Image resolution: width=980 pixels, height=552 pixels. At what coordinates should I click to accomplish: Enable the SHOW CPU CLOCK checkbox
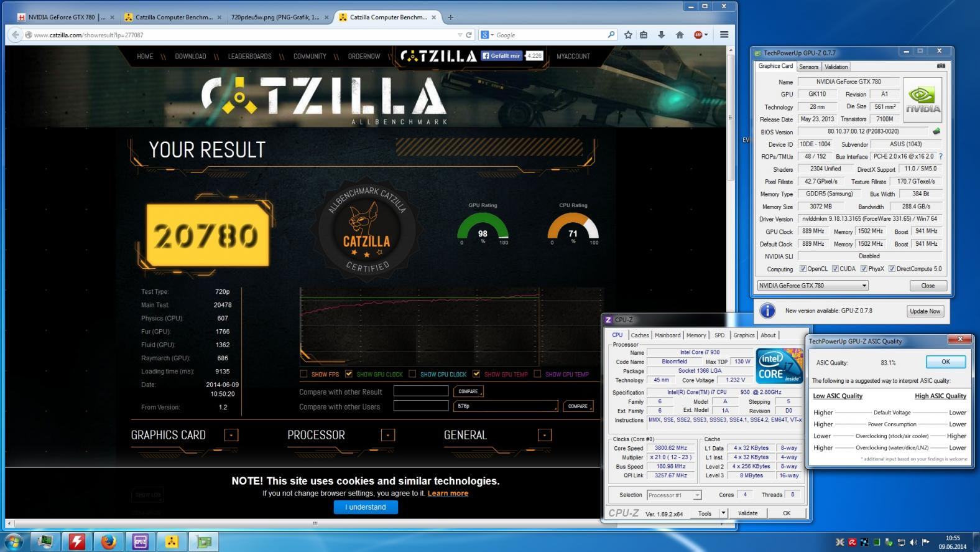(x=412, y=374)
